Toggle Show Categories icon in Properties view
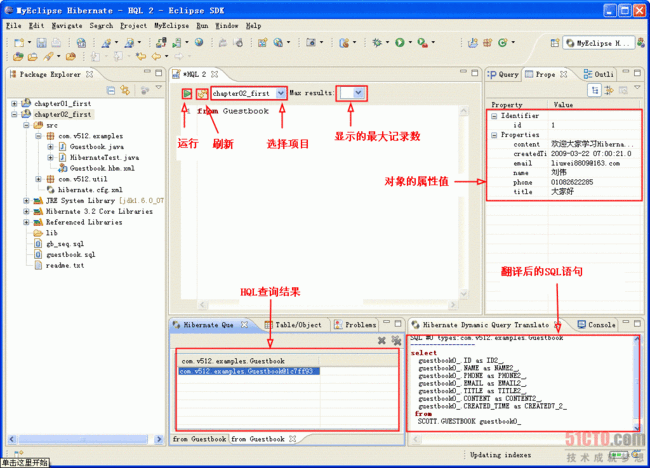The image size is (650, 468). [x=594, y=90]
